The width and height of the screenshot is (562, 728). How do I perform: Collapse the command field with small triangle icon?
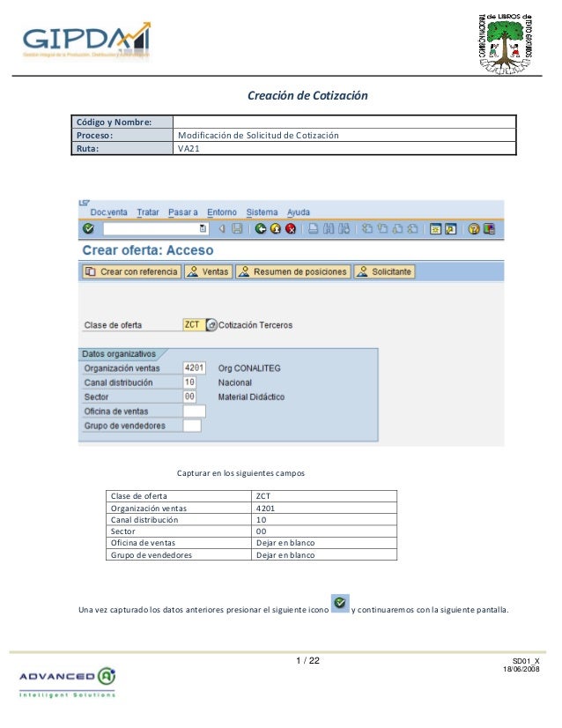pyautogui.click(x=222, y=228)
